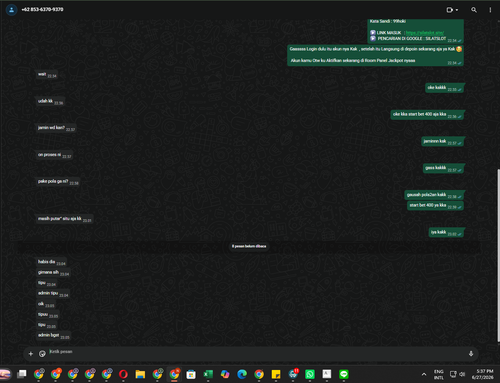The width and height of the screenshot is (500, 383).
Task: Select the sent 'oke kakkk' message
Action: [445, 88]
